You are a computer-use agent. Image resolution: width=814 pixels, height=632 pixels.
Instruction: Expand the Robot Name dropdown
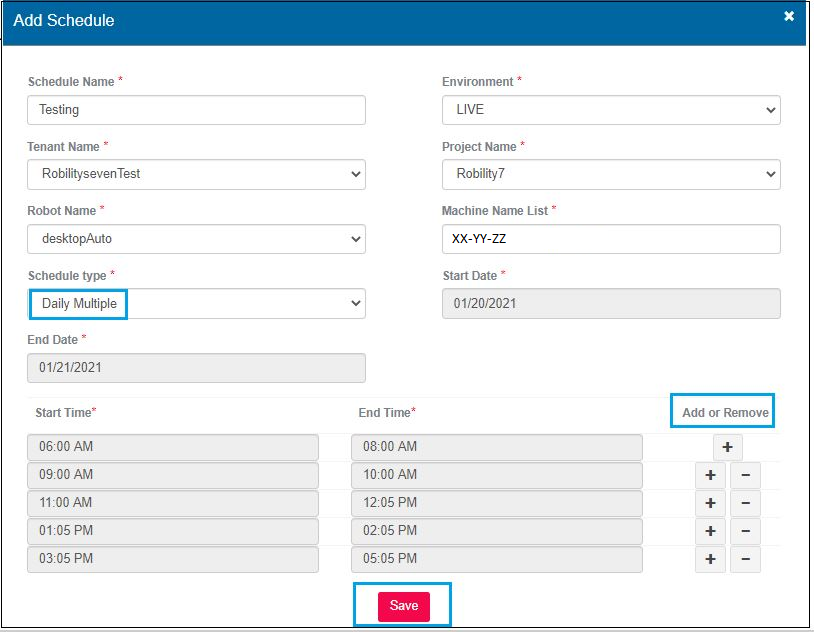click(196, 239)
